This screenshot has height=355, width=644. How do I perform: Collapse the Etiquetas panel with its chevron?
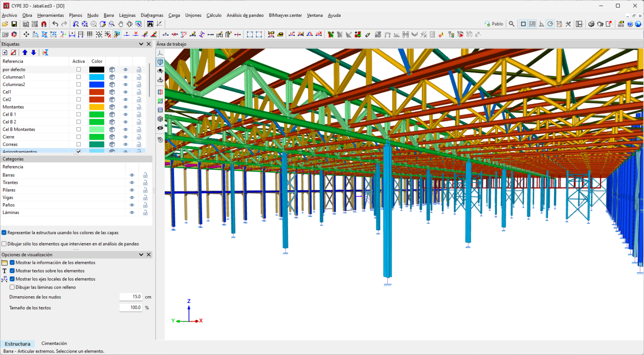(141, 44)
